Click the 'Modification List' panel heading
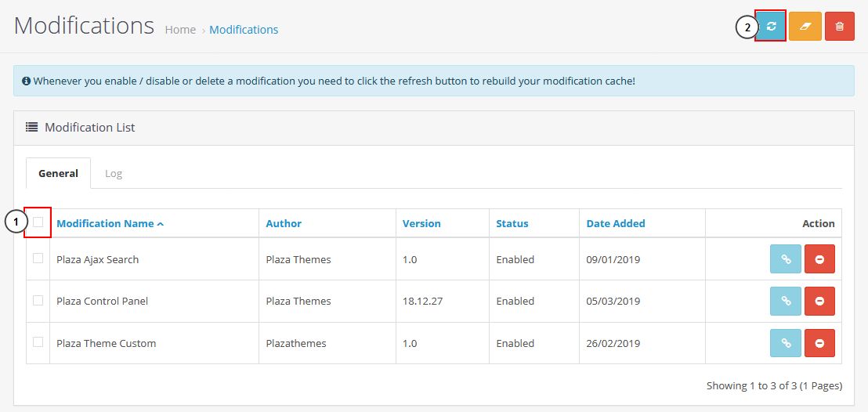Screen dimensions: 868x412 pyautogui.click(x=89, y=128)
